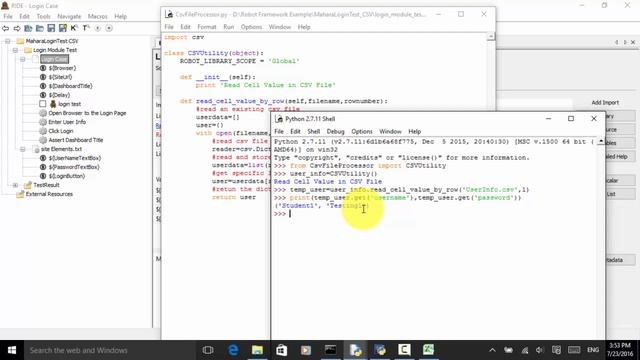Select the ${SiteUrl} variable in tree
The image size is (640, 360).
click(60, 77)
